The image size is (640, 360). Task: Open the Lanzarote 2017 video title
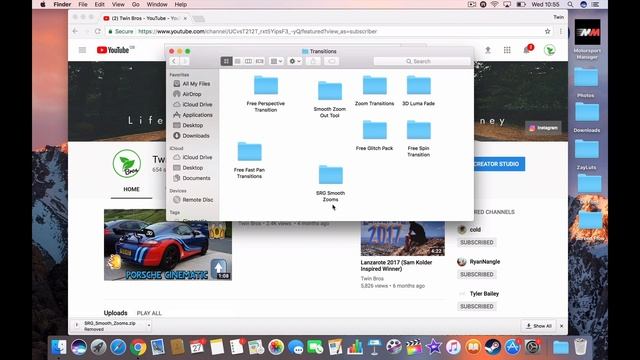pyautogui.click(x=396, y=266)
